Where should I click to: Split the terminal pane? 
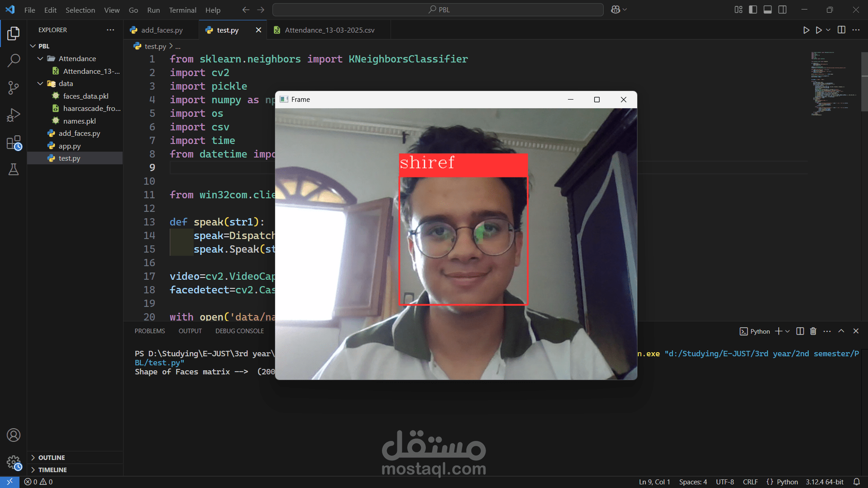[x=799, y=331]
